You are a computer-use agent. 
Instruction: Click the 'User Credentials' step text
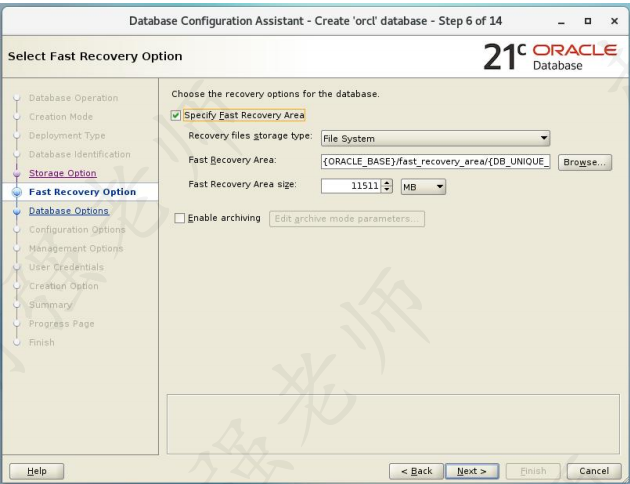pyautogui.click(x=66, y=267)
